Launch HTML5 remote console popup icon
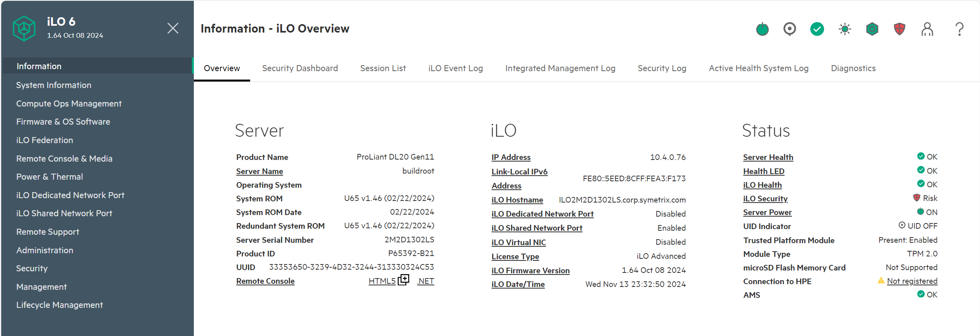The image size is (980, 336). [x=403, y=280]
